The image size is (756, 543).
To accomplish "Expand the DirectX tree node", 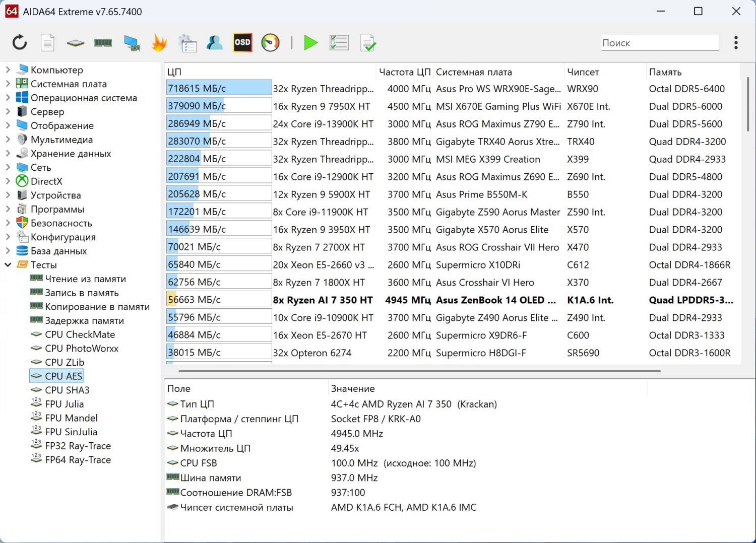I will pos(8,181).
